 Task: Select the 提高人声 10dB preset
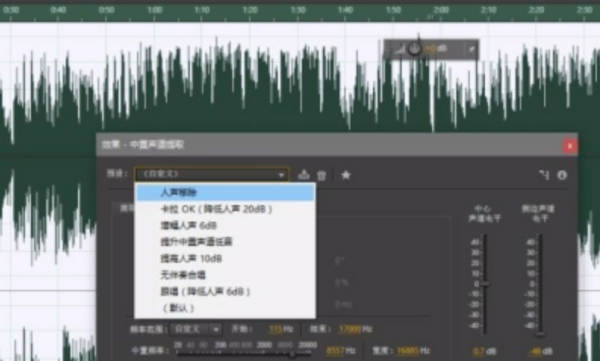pyautogui.click(x=225, y=258)
